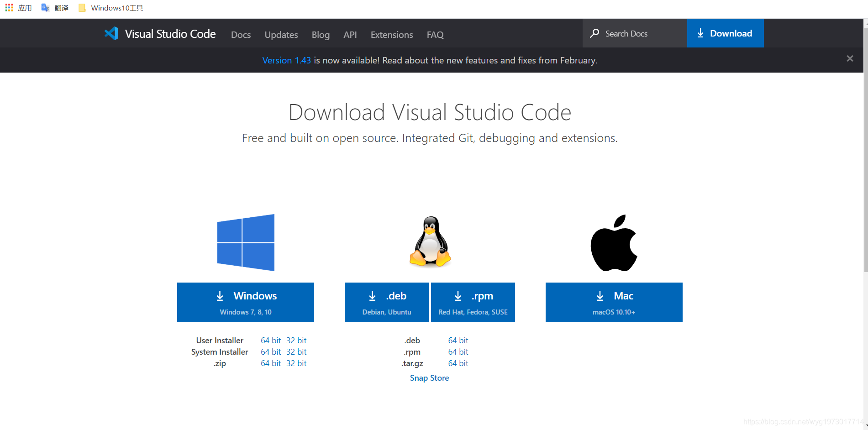Image resolution: width=868 pixels, height=430 pixels.
Task: Click the Linux Tux penguin image
Action: [x=430, y=241]
